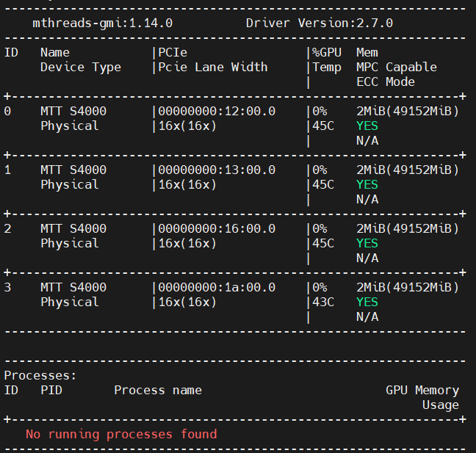Click the %GPU column header
This screenshot has height=453, width=476.
pos(327,52)
